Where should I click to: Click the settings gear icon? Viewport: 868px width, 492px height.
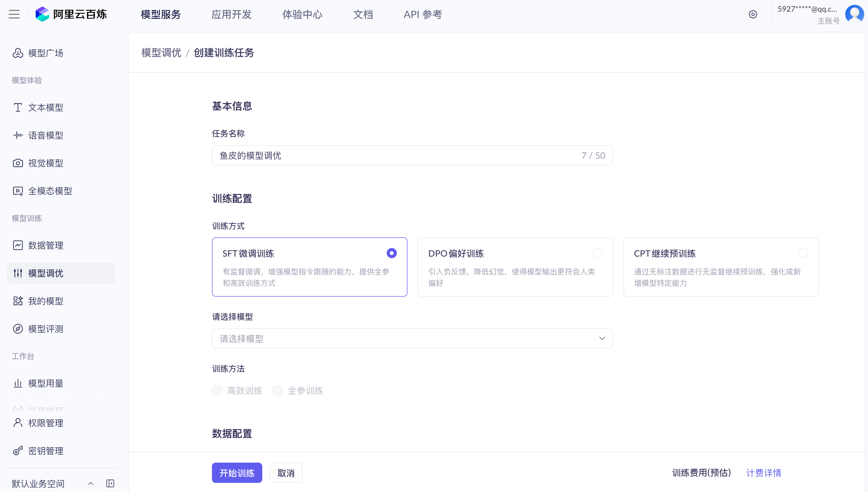(x=753, y=14)
